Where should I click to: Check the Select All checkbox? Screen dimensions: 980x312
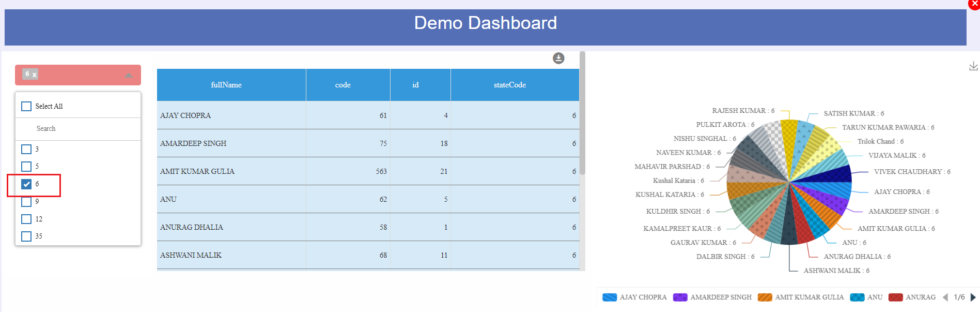coord(26,106)
